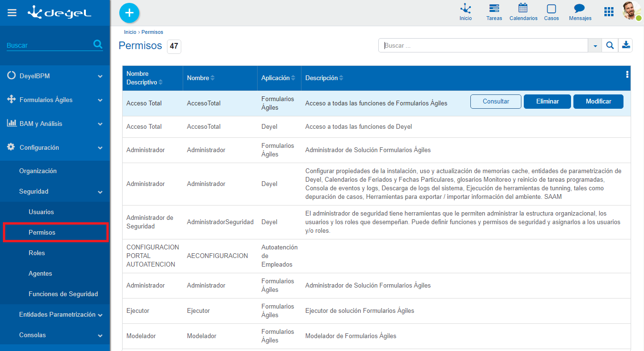Open Funciones de Seguridad in sidebar

click(x=63, y=294)
